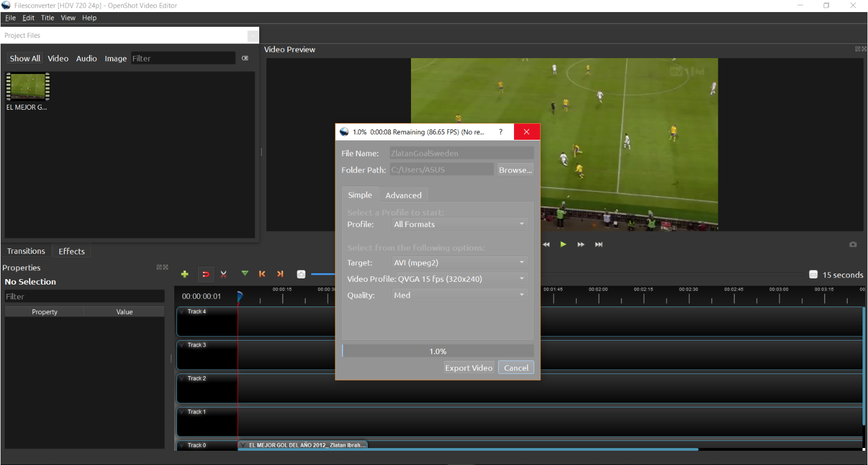Close the Project Files panel
Viewport: 868px width, 465px height.
pos(253,36)
